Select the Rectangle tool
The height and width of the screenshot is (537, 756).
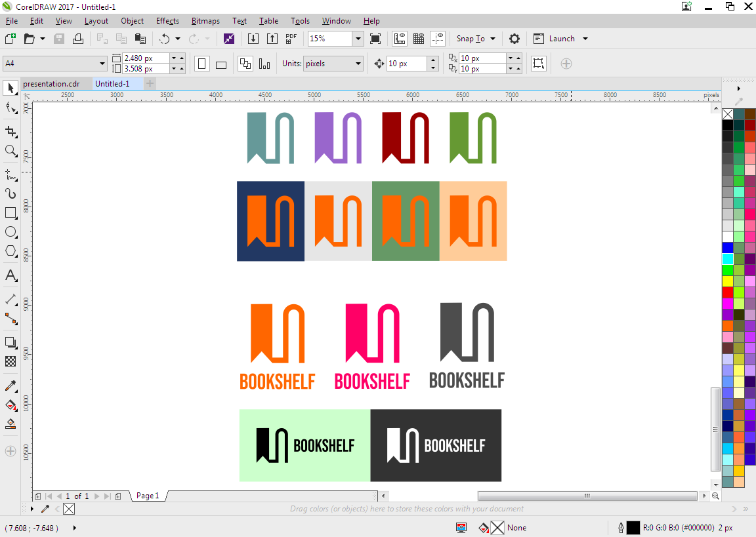click(x=10, y=213)
